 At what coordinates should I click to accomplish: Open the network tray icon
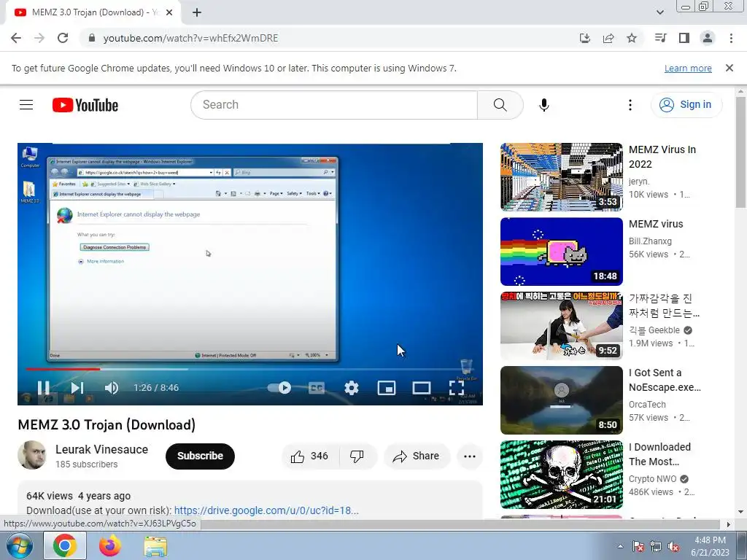coord(656,546)
